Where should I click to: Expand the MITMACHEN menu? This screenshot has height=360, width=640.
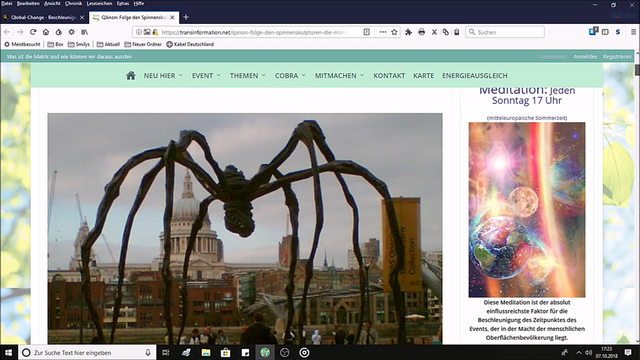(x=339, y=76)
